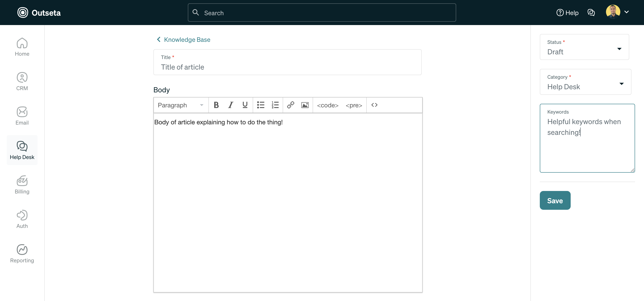Insert an image into the article body

(305, 105)
